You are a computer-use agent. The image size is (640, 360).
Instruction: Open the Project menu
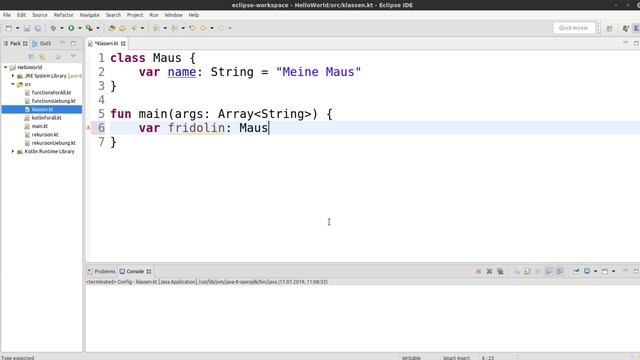coord(135,15)
